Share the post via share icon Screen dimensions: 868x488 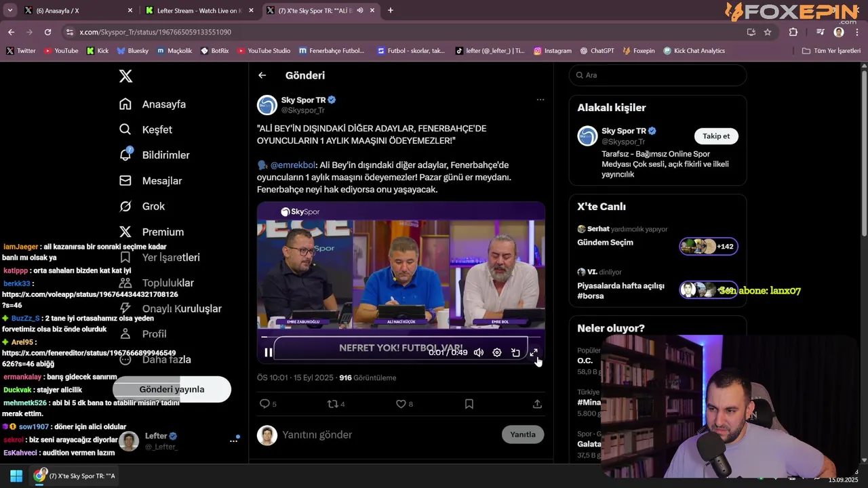(x=537, y=404)
